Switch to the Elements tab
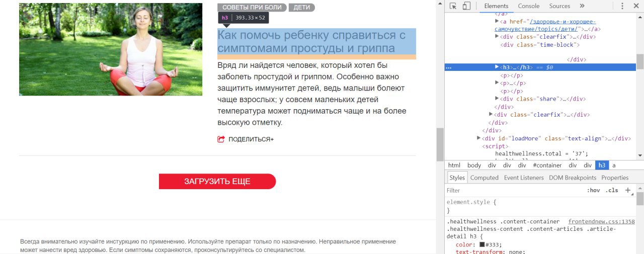The image size is (644, 254). 496,6
